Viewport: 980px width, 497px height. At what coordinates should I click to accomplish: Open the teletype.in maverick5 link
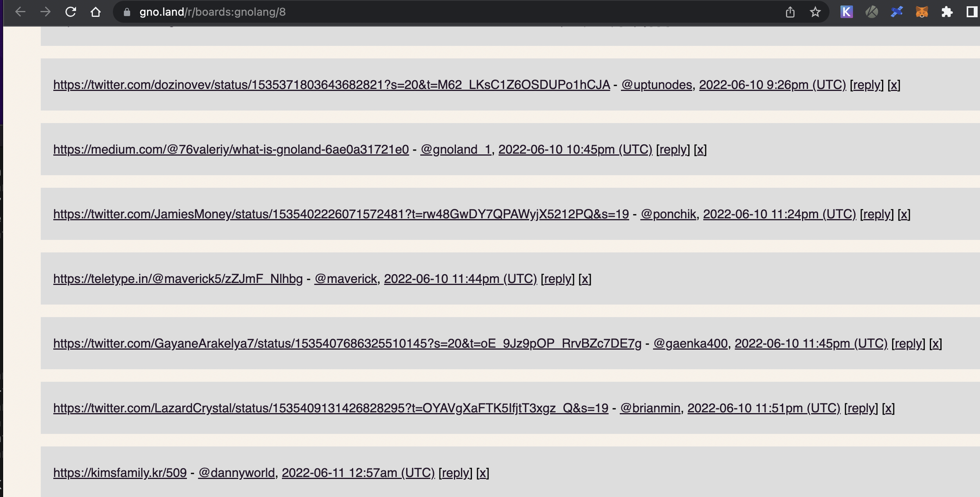pos(178,279)
